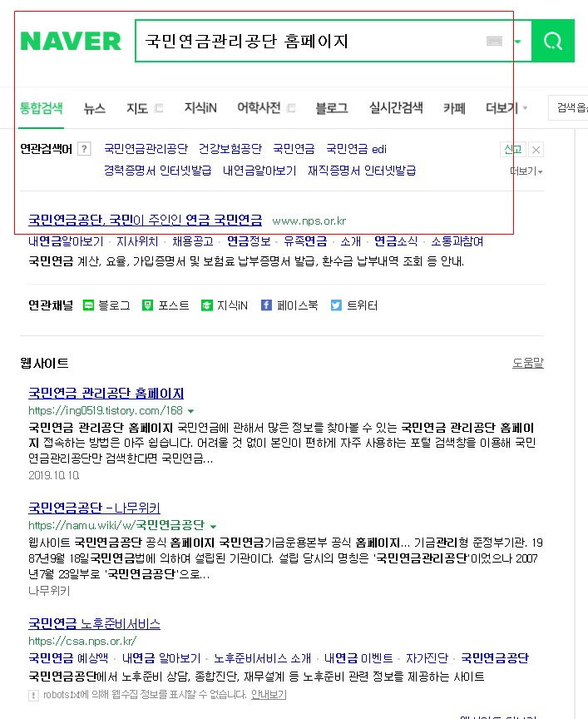Open the 자가진단 sublink
This screenshot has height=719, width=588.
[427, 658]
